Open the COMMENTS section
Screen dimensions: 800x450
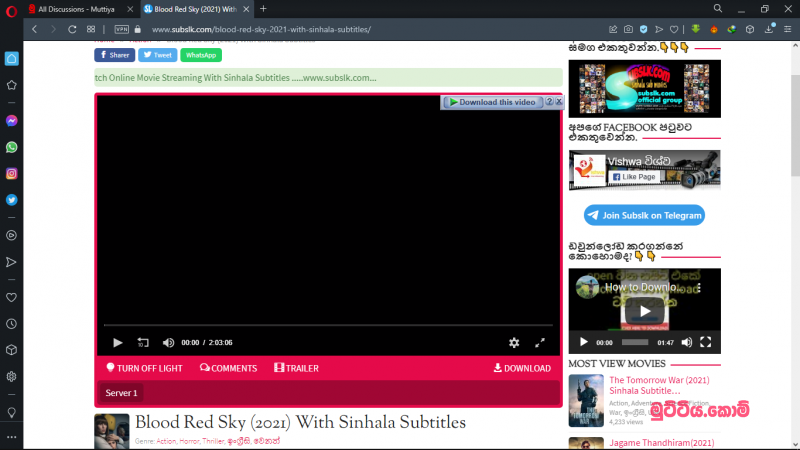[228, 368]
